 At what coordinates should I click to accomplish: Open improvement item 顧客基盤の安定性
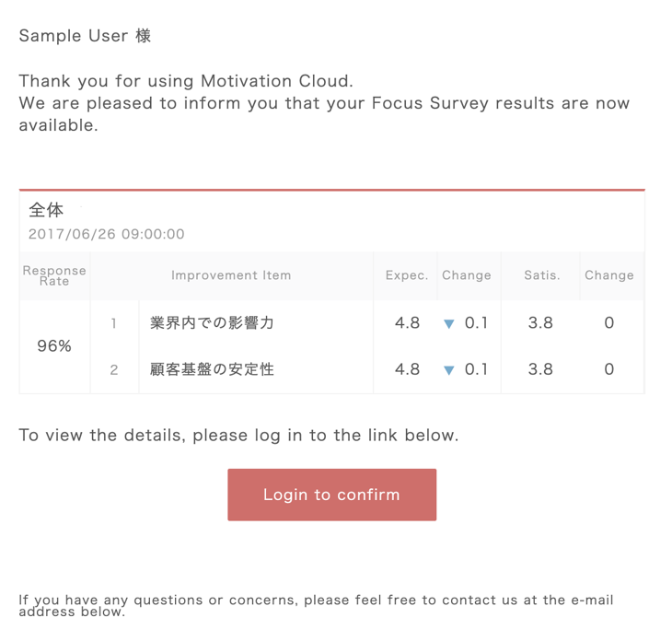point(212,369)
